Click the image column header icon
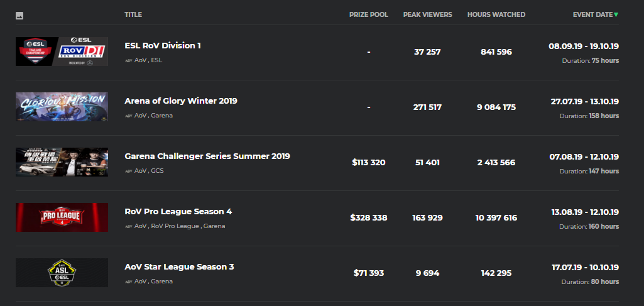Image resolution: width=644 pixels, height=306 pixels. pos(19,15)
